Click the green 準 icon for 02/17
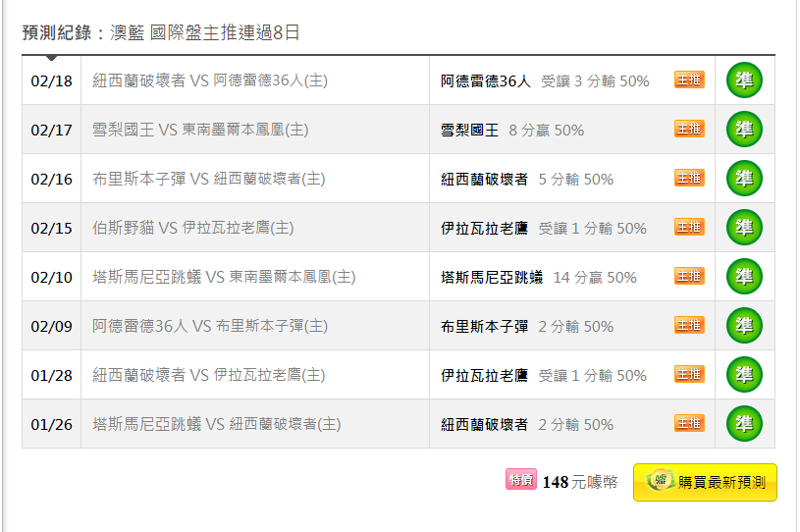The image size is (800, 532). click(744, 129)
